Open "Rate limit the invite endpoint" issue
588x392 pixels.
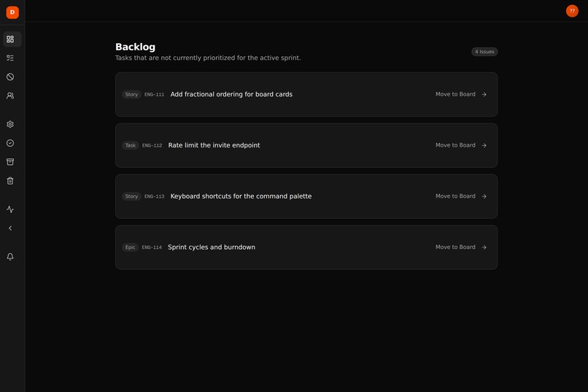[x=214, y=145]
